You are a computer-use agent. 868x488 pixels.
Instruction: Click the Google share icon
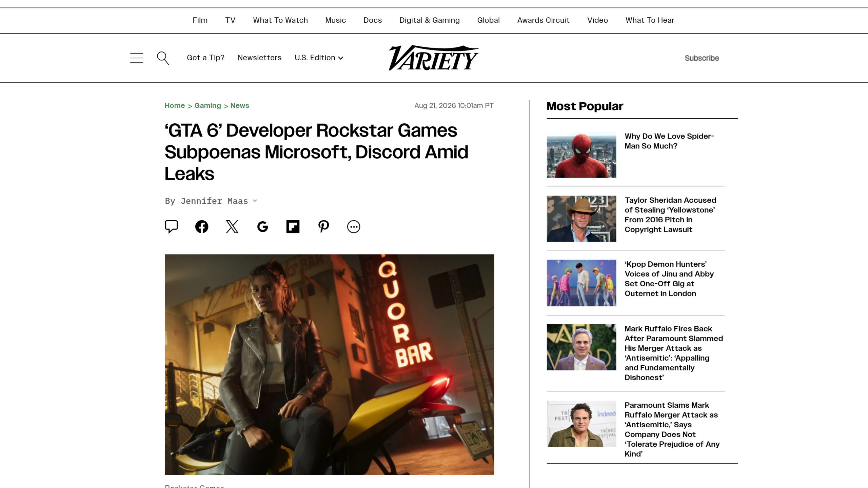(x=262, y=226)
